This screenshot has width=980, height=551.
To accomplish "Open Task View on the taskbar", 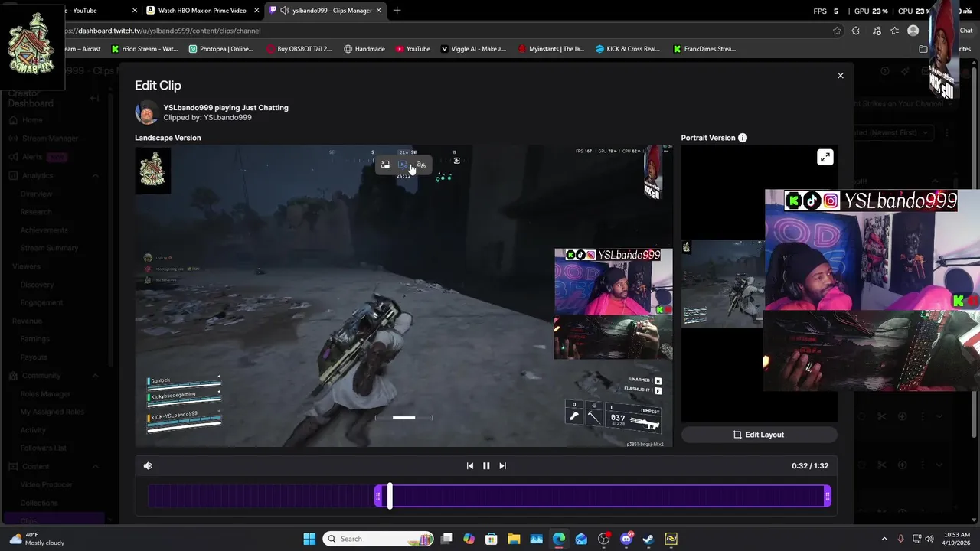I will click(447, 539).
